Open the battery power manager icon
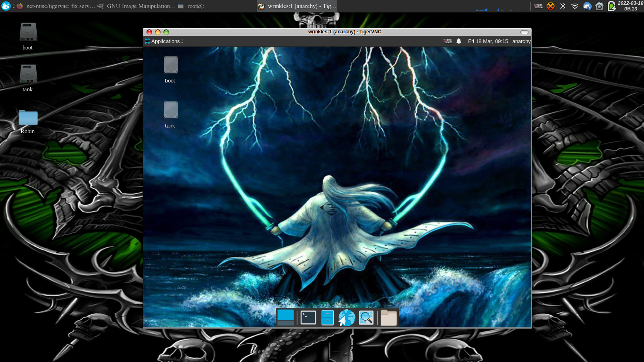 click(611, 6)
